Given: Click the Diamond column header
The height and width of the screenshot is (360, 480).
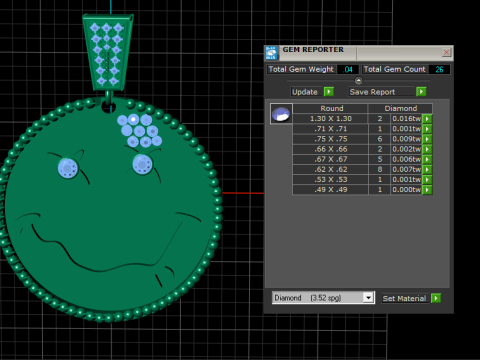Looking at the screenshot, I should tap(400, 108).
